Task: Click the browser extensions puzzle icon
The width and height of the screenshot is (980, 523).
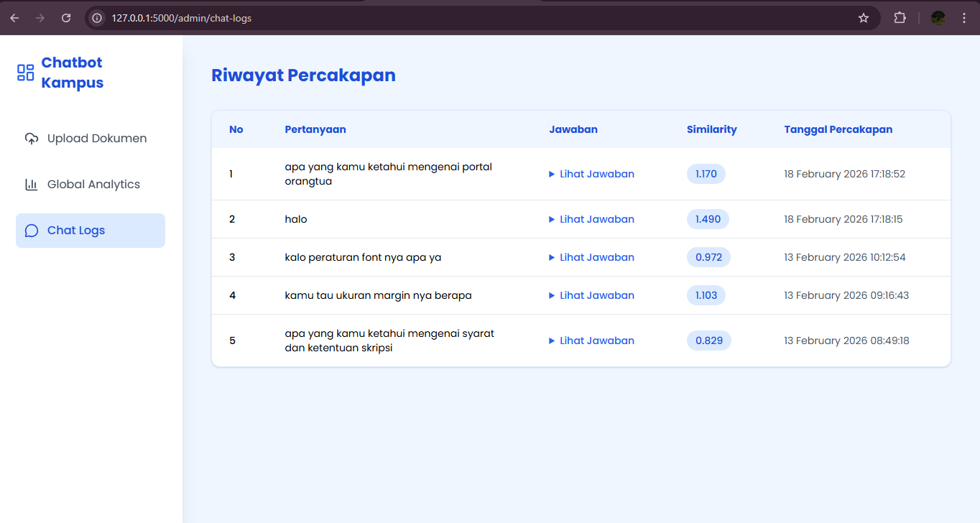Action: (900, 17)
